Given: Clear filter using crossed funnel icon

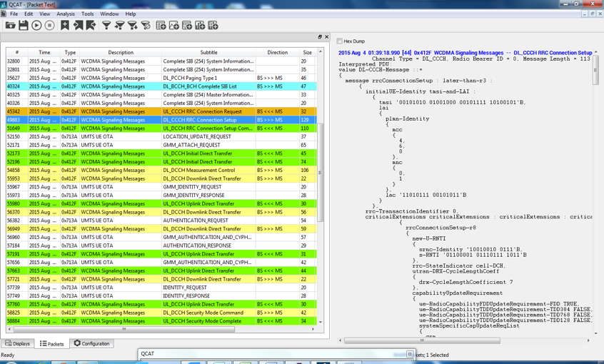Looking at the screenshot, I should [146, 26].
